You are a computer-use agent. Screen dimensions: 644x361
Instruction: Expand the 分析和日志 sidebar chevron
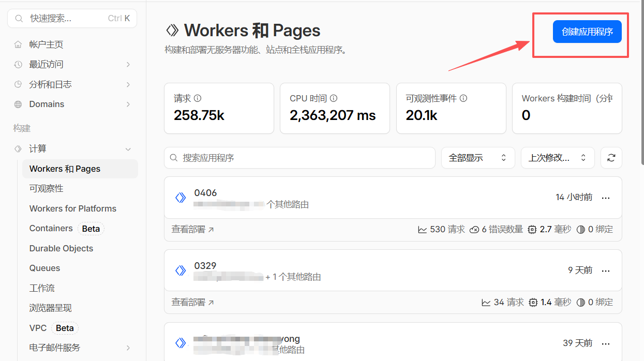(128, 84)
